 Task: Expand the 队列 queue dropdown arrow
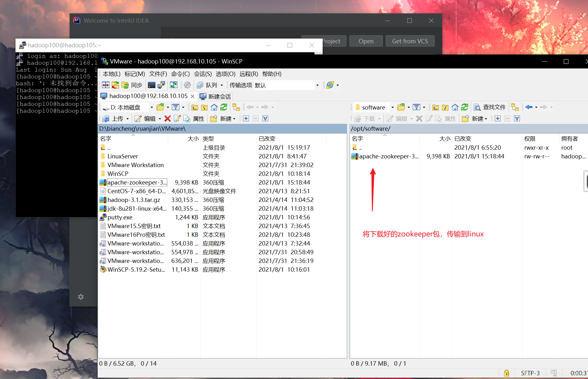click(x=222, y=85)
